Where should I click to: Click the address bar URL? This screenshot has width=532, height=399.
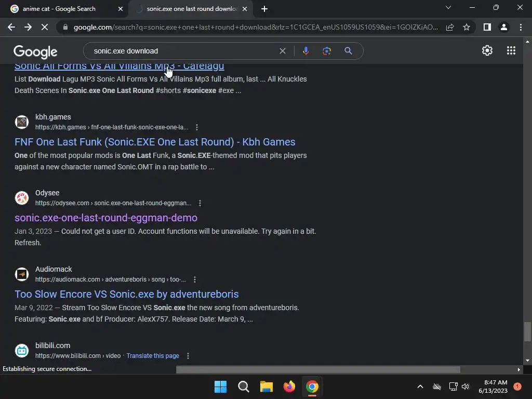click(256, 27)
